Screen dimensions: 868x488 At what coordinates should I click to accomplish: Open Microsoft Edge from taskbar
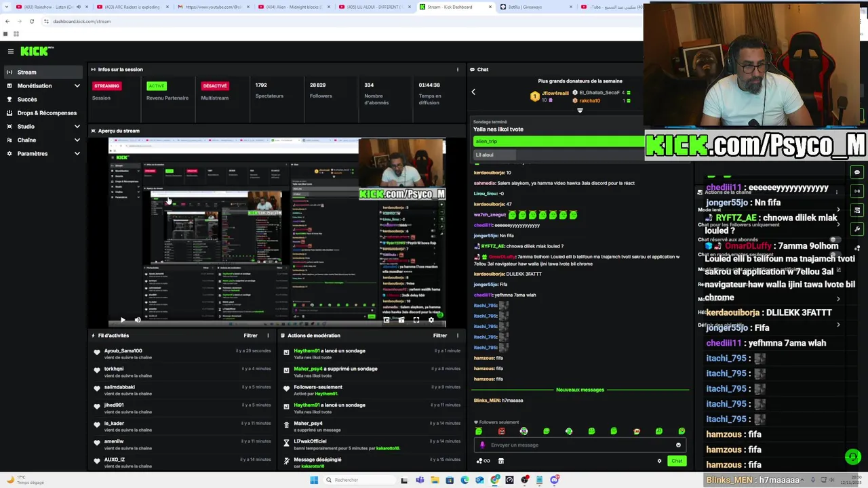click(x=465, y=480)
